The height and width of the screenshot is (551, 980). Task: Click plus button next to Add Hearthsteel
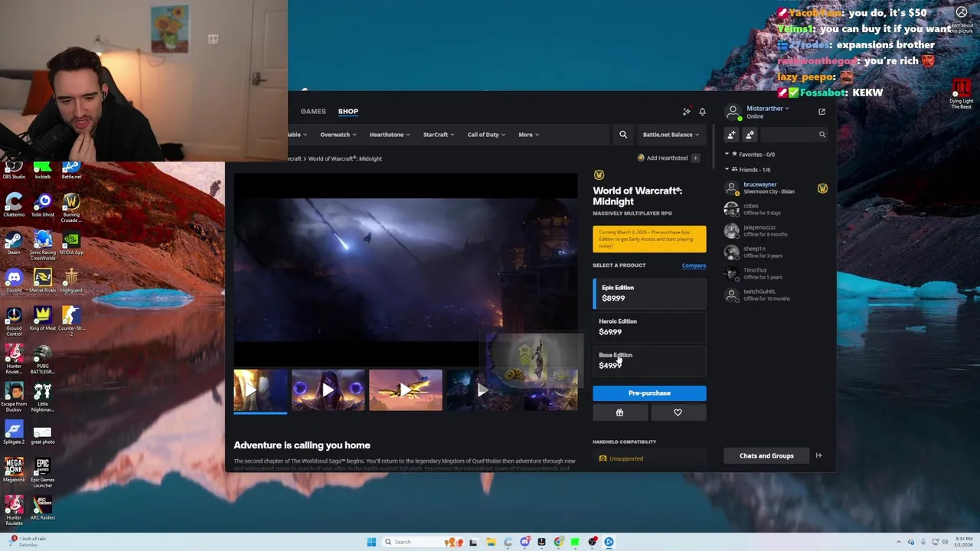[695, 158]
